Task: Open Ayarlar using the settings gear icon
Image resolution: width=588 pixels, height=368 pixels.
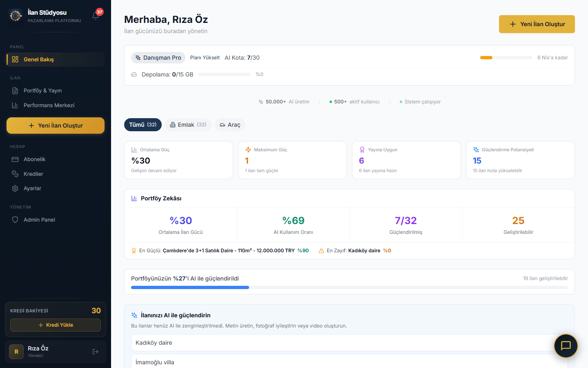Action: coord(15,188)
